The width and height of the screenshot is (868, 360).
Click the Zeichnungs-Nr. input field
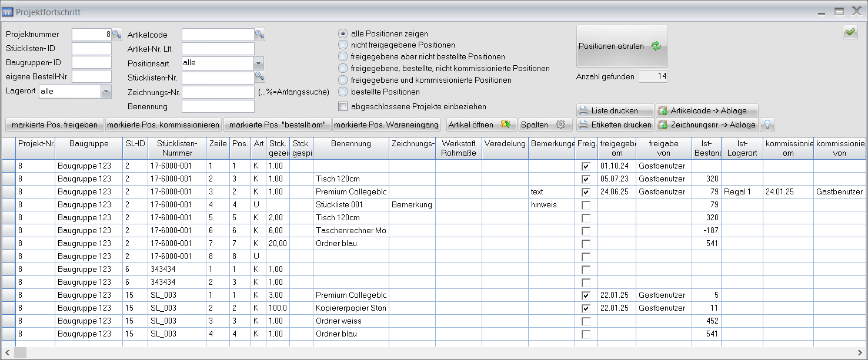point(218,92)
